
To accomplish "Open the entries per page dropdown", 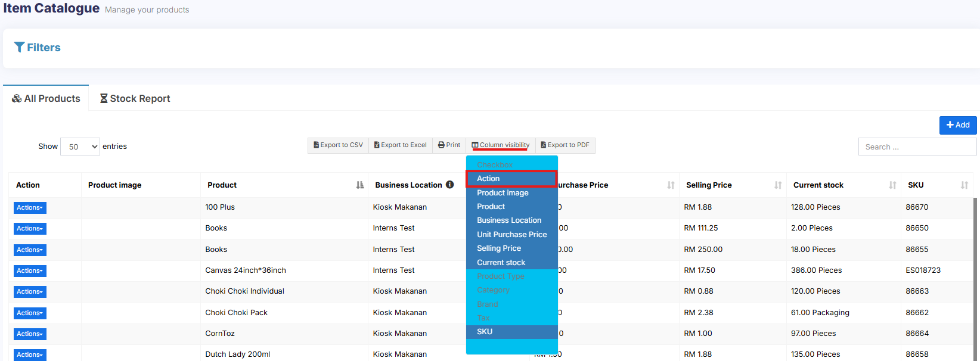I will [x=80, y=147].
